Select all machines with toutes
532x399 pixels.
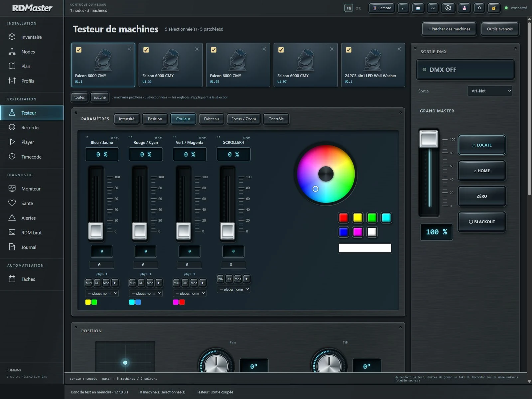tap(79, 97)
